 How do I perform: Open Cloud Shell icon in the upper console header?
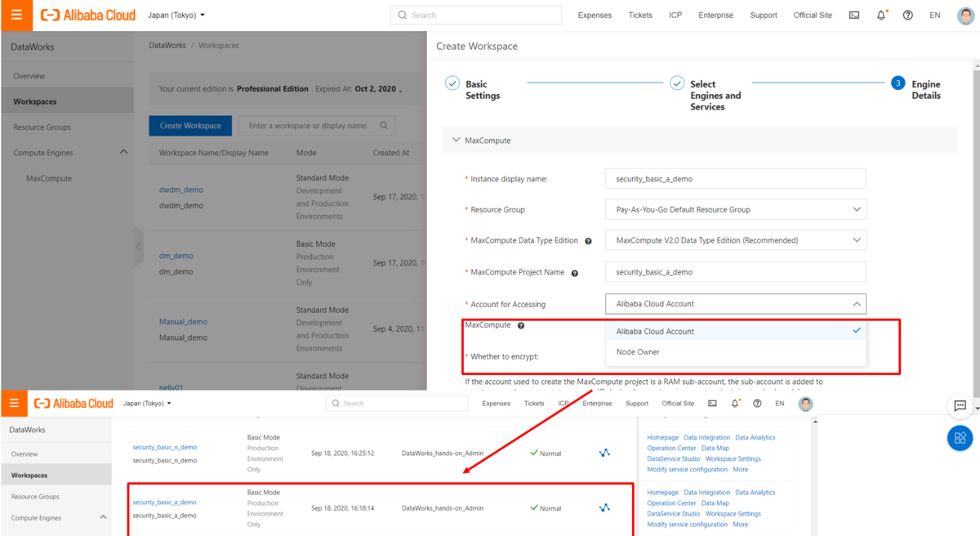pos(854,15)
